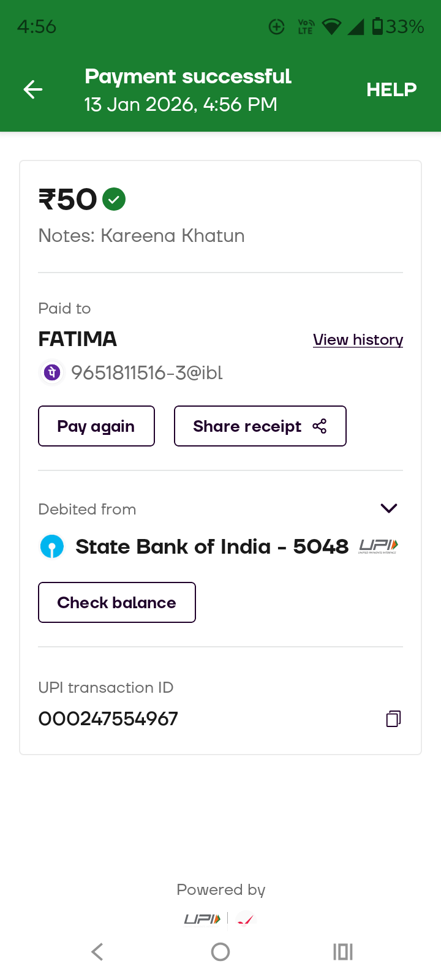Screen dimensions: 441x980
Task: Tap the green payment success checkmark
Action: pyautogui.click(x=114, y=199)
